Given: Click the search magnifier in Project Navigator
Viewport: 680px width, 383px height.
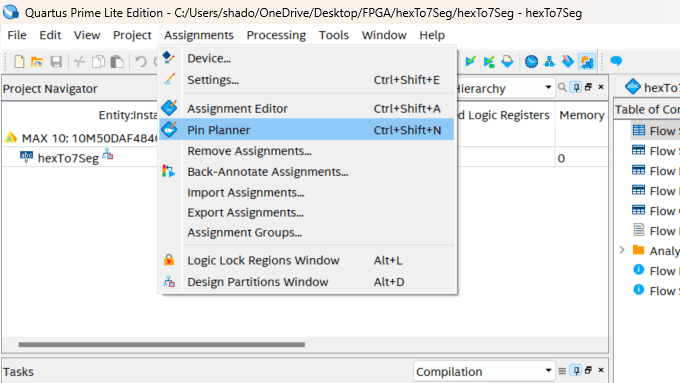Looking at the screenshot, I should tap(562, 87).
